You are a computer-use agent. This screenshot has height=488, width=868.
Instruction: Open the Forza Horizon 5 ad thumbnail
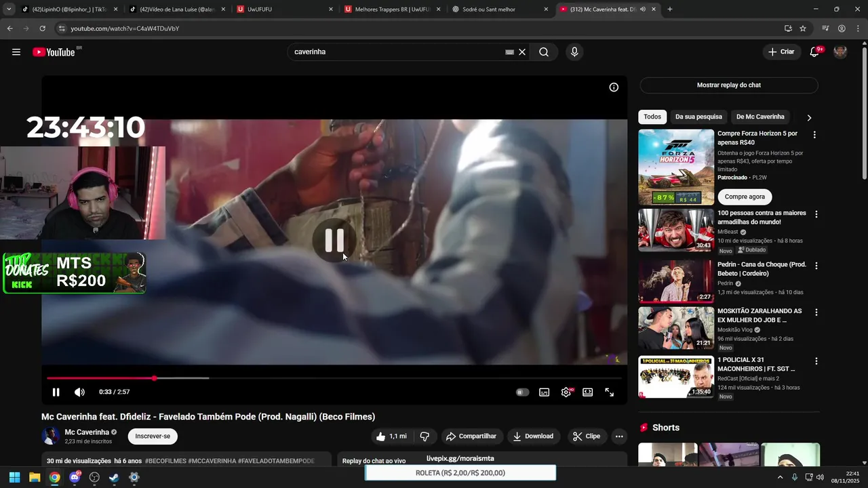pos(676,167)
